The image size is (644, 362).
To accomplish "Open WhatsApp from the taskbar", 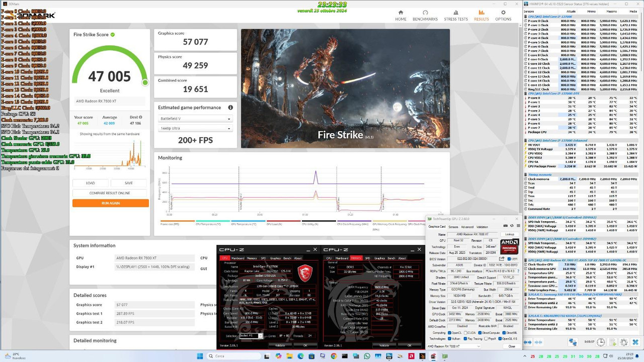I will 367,356.
